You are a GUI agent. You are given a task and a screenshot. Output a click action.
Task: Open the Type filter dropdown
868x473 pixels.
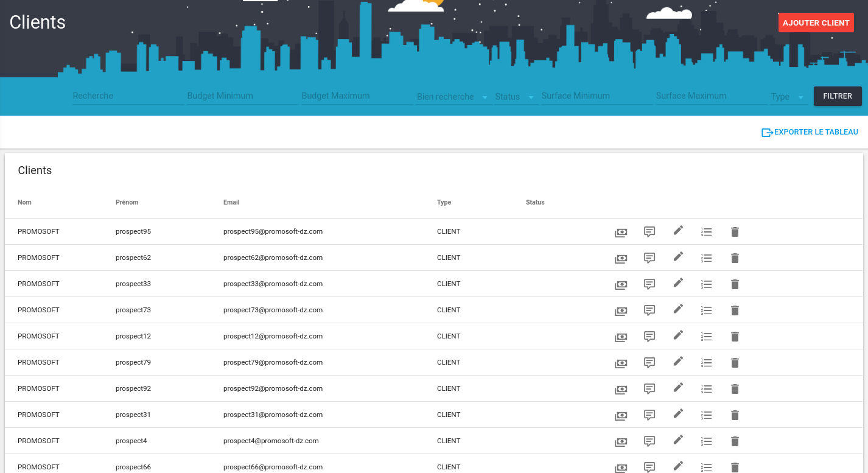pos(789,96)
